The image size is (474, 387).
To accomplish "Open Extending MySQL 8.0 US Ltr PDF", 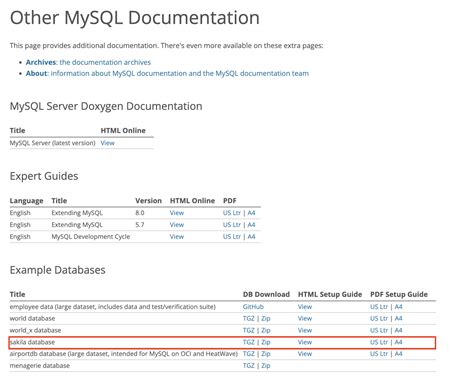I will pos(232,213).
